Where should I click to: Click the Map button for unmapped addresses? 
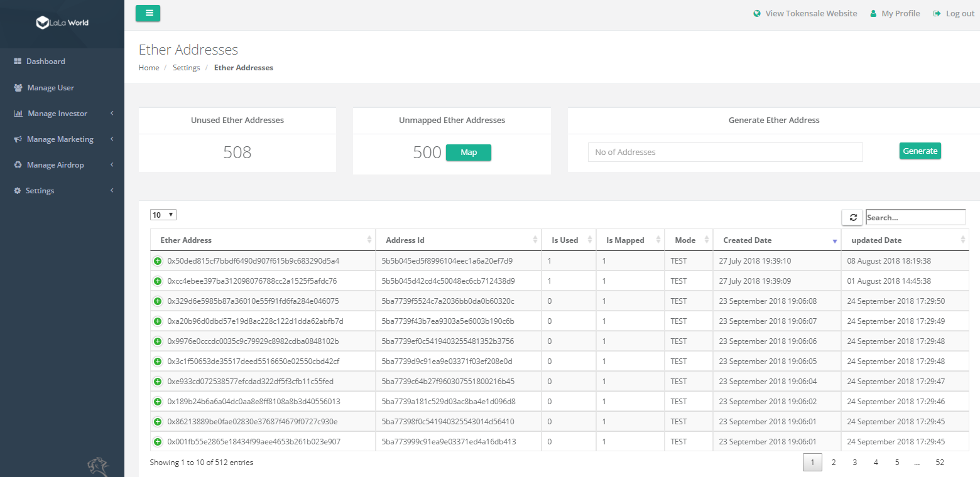coord(468,152)
